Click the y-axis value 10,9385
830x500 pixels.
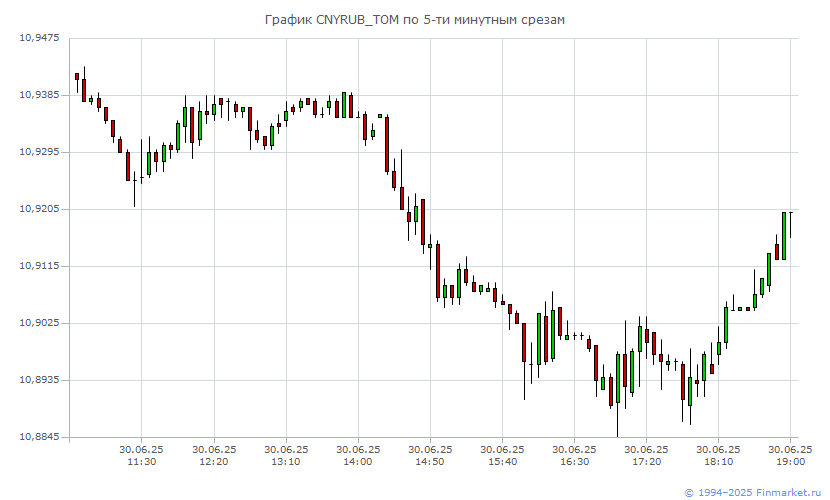(39, 95)
